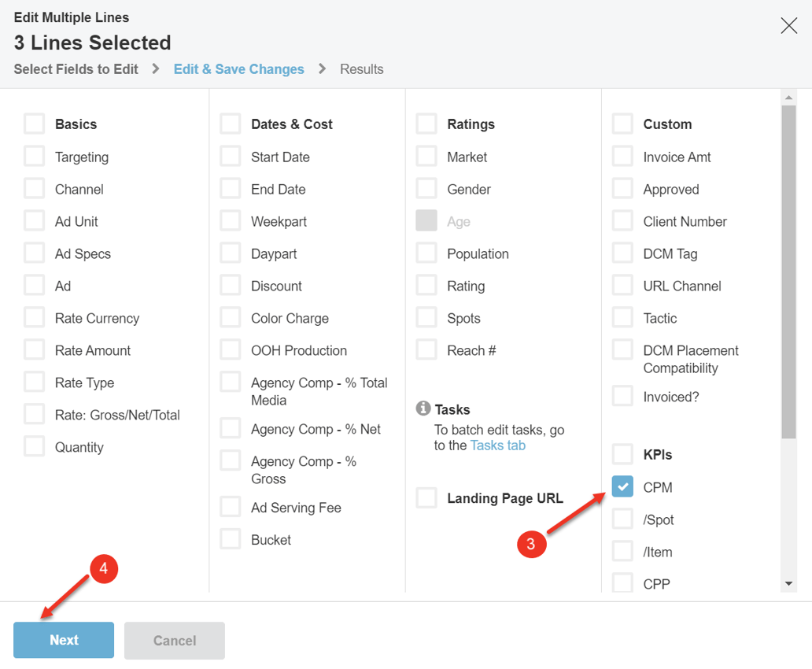This screenshot has height=669, width=812.
Task: Click the Next button
Action: 64,640
